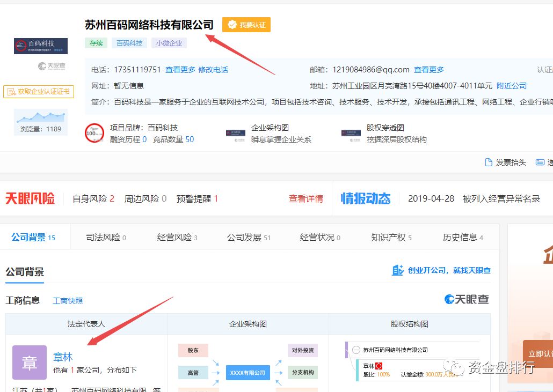Click the 对外投资 box in diagram

tap(303, 350)
